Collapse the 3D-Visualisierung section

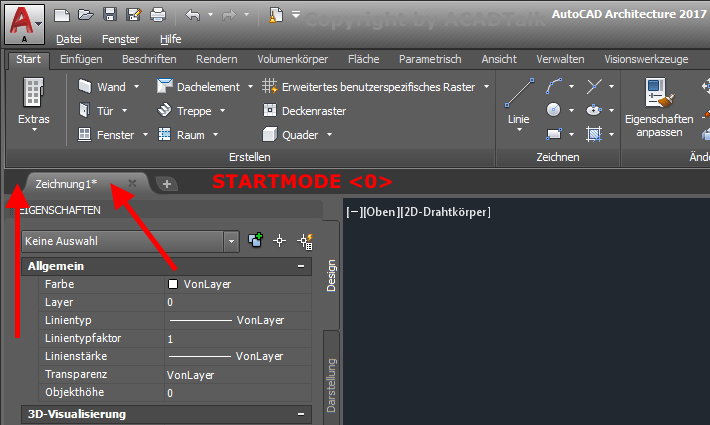click(301, 414)
